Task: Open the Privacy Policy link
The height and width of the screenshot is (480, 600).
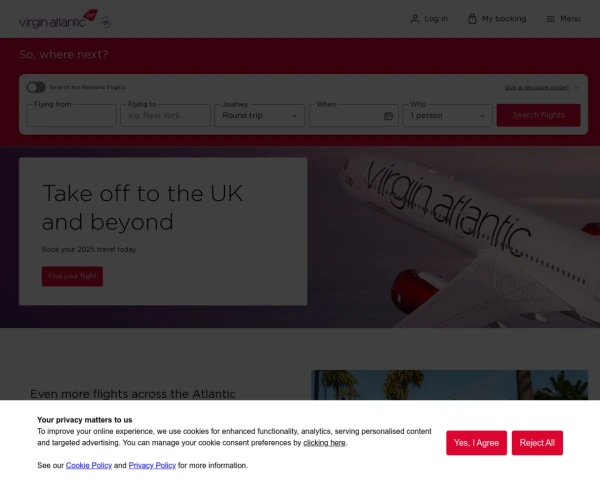Action: point(152,465)
